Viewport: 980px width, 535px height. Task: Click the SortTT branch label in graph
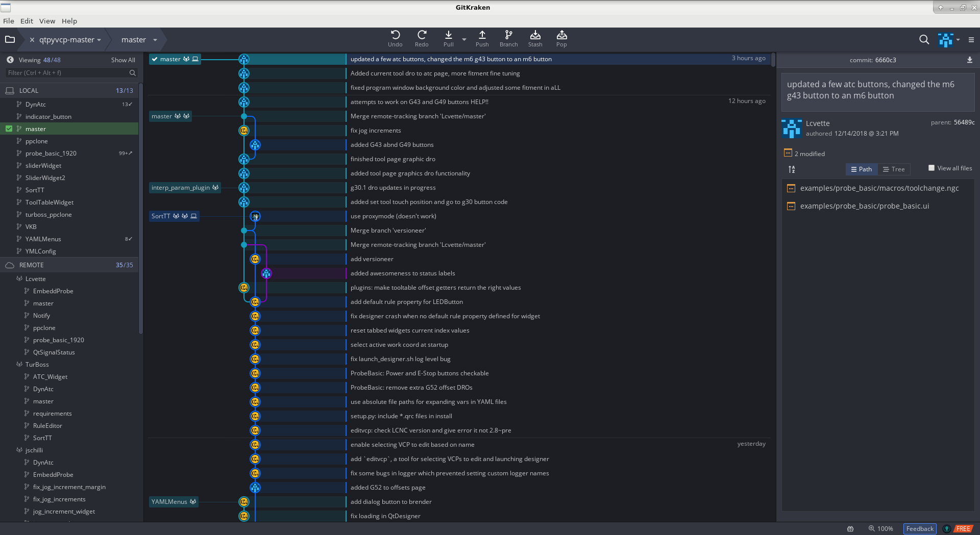pyautogui.click(x=174, y=216)
